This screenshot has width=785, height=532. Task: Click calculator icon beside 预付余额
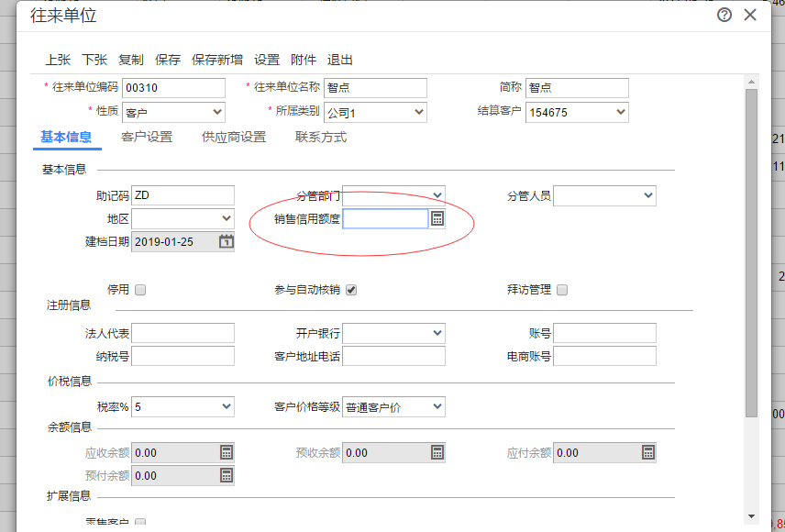pyautogui.click(x=227, y=475)
